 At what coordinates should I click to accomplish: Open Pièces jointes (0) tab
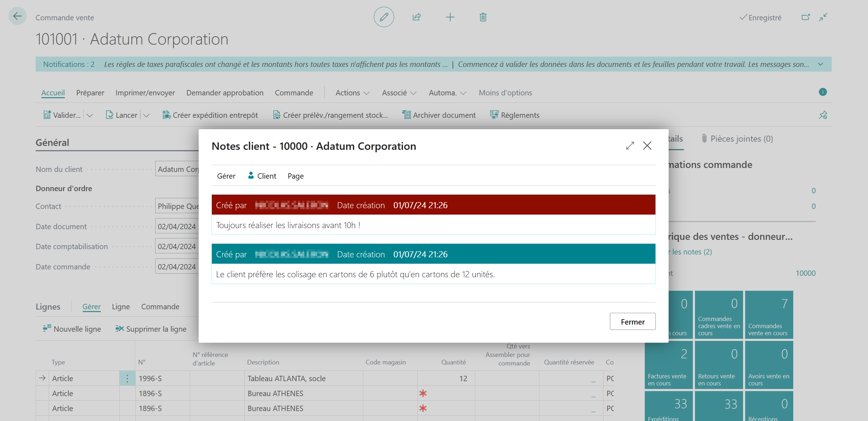[x=737, y=139]
